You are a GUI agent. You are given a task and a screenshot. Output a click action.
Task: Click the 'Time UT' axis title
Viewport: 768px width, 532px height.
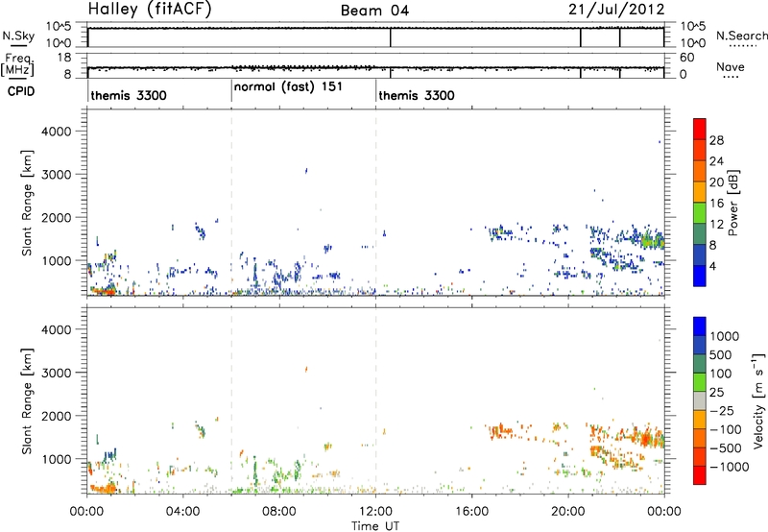point(375,526)
